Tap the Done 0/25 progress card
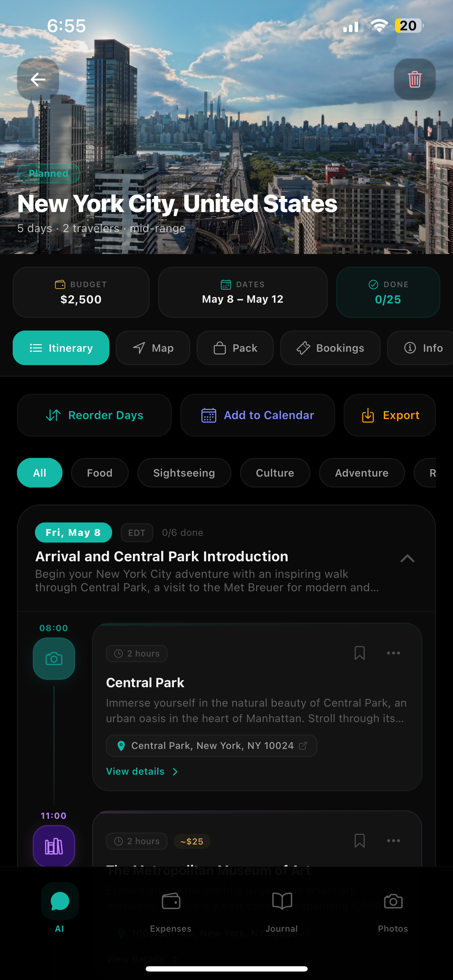This screenshot has height=980, width=453. tap(388, 292)
